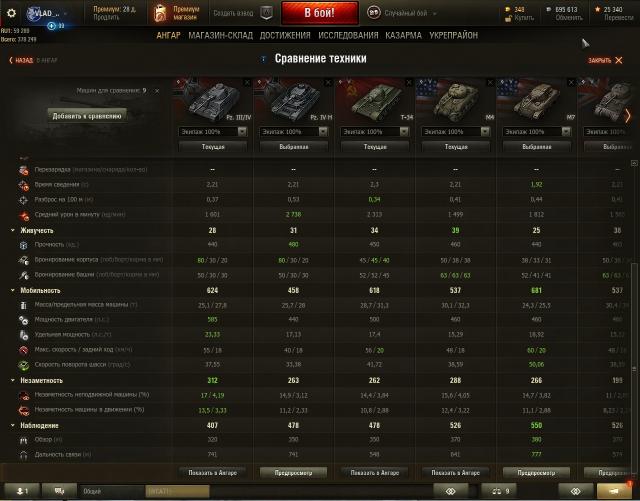Screen dimensions: 640x501
Task: Open the crew dropdown for T-34
Action: click(375, 131)
